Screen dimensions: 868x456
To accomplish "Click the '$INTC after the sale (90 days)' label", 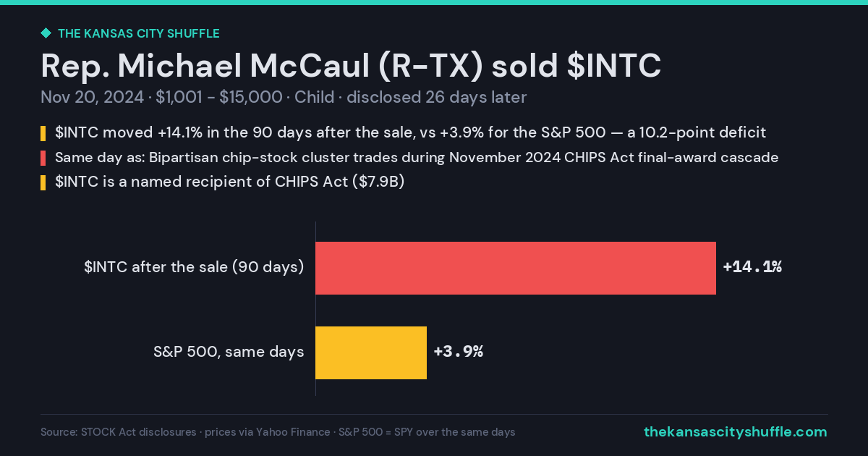I will point(194,267).
